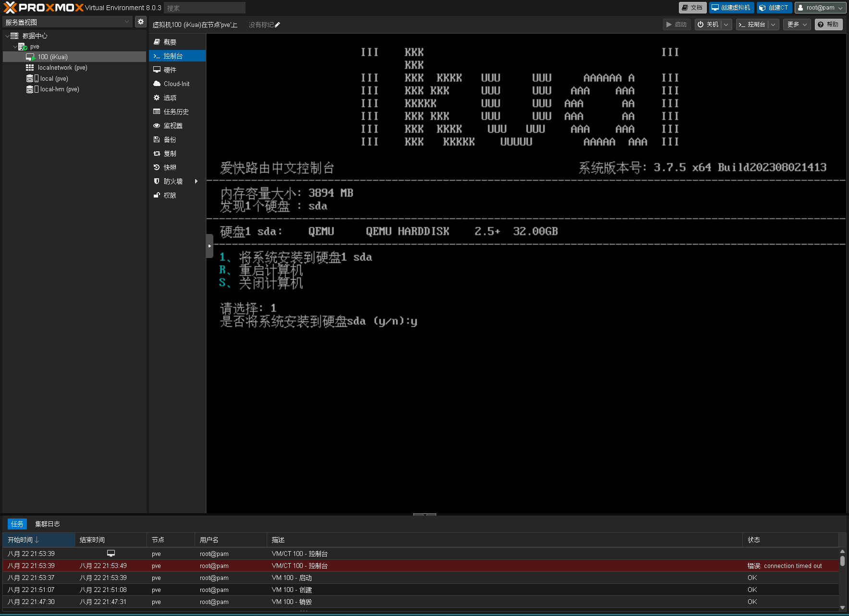Open the 快照 snapshots page

click(170, 168)
